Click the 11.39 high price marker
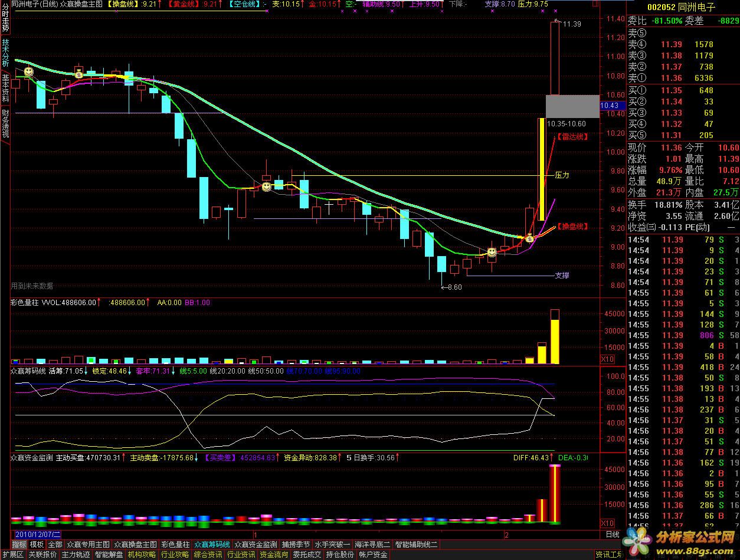 [x=568, y=24]
